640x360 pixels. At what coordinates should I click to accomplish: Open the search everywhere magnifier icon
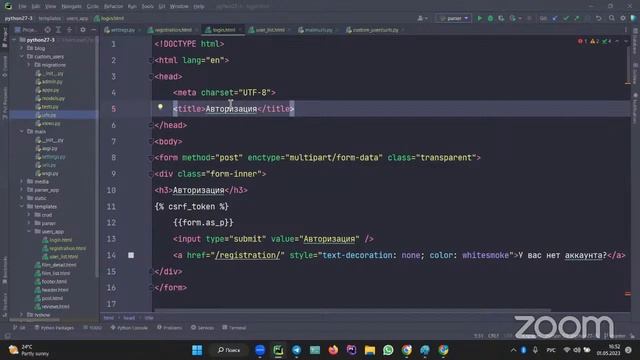point(611,18)
